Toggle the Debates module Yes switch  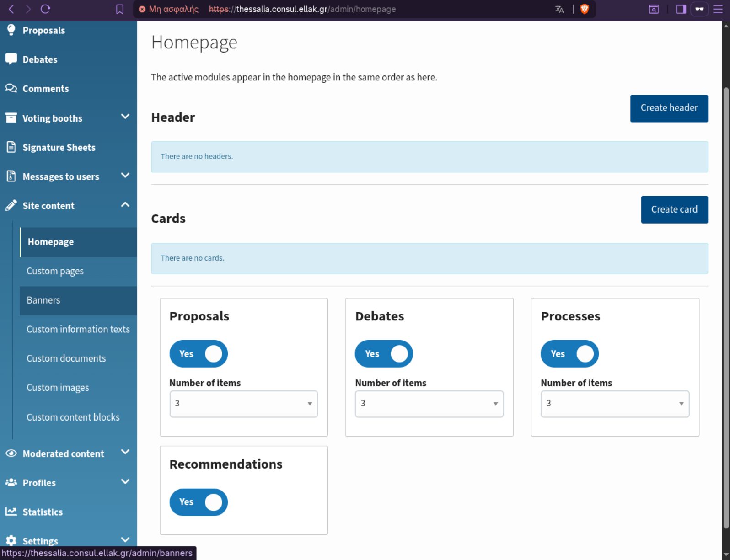[x=384, y=354]
